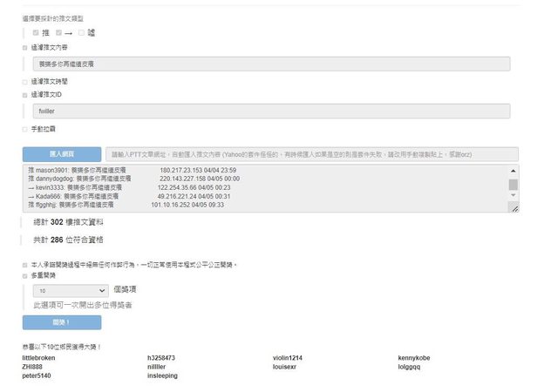Click the ID filter field containing fwiller
This screenshot has width=558, height=392.
(x=270, y=111)
